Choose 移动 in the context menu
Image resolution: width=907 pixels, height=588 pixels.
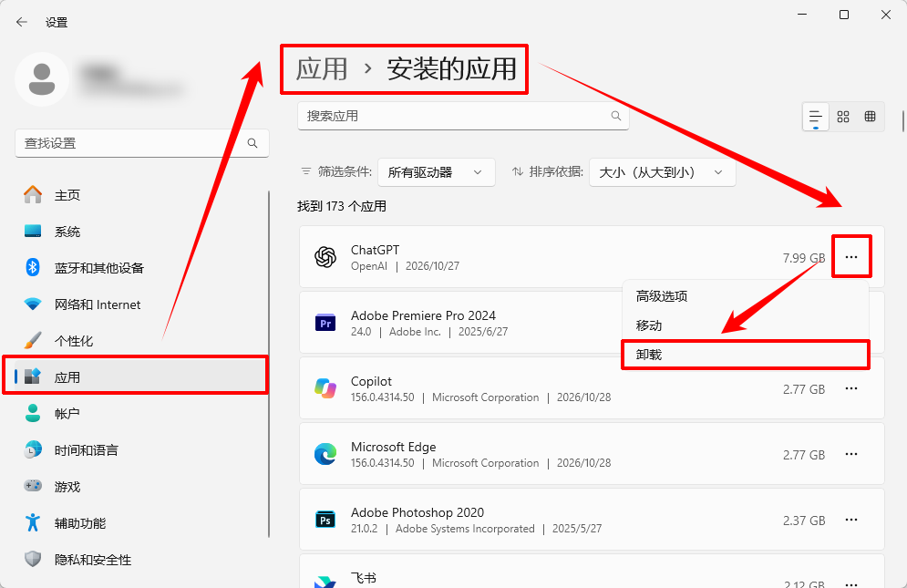click(x=745, y=325)
